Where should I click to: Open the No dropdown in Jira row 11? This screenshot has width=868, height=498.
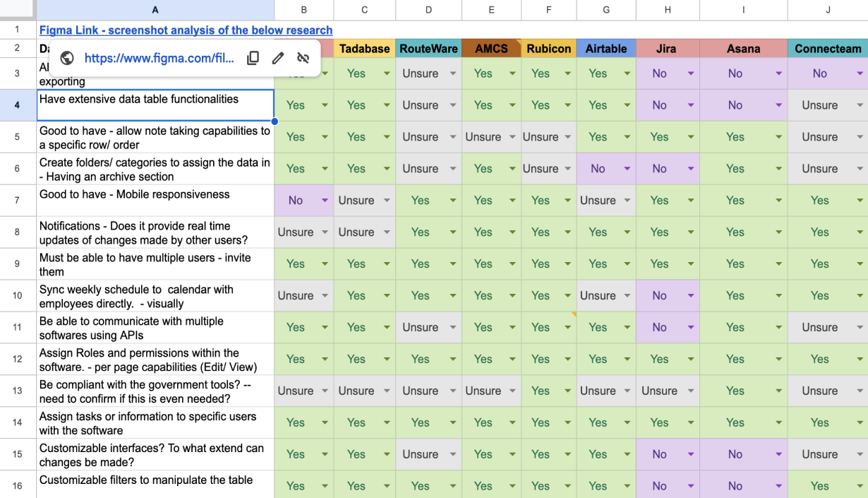(x=690, y=328)
